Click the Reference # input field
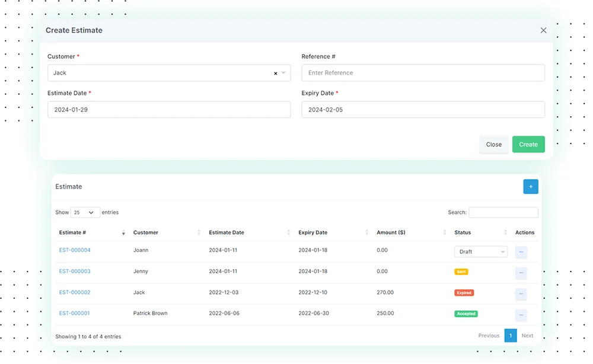593x364 pixels. tap(423, 72)
